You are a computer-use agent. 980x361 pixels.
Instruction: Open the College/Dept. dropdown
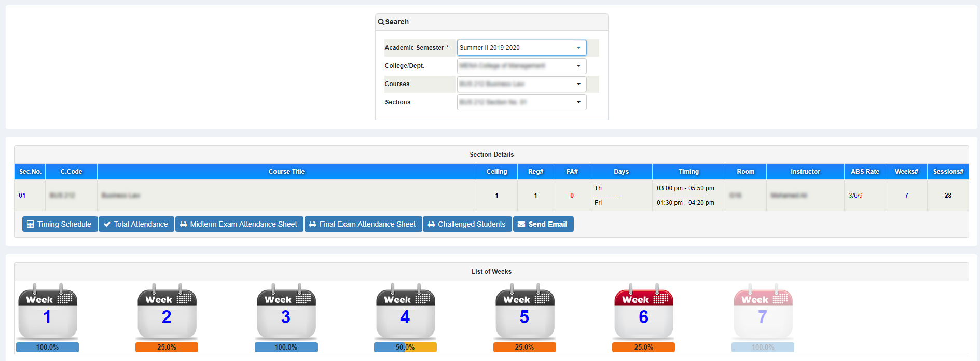click(521, 66)
